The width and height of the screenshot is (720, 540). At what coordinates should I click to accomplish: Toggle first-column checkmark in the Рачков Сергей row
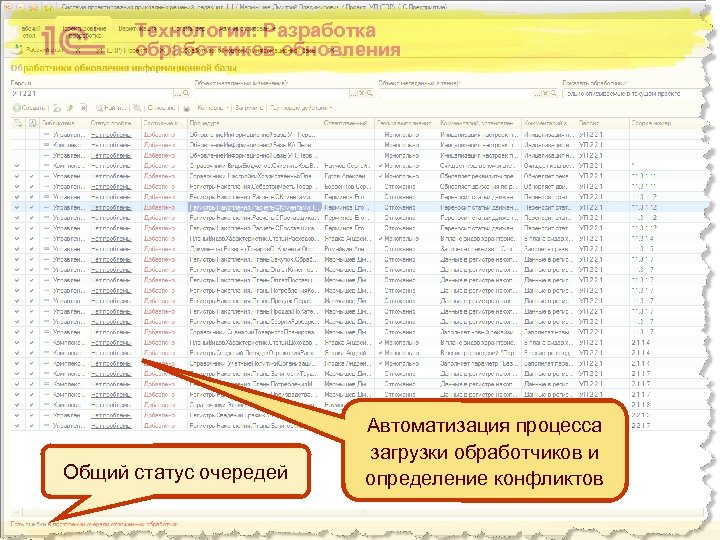(x=17, y=166)
